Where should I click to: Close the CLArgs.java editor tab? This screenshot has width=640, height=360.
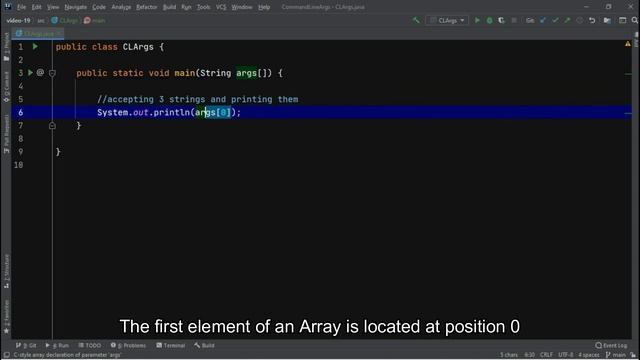59,33
